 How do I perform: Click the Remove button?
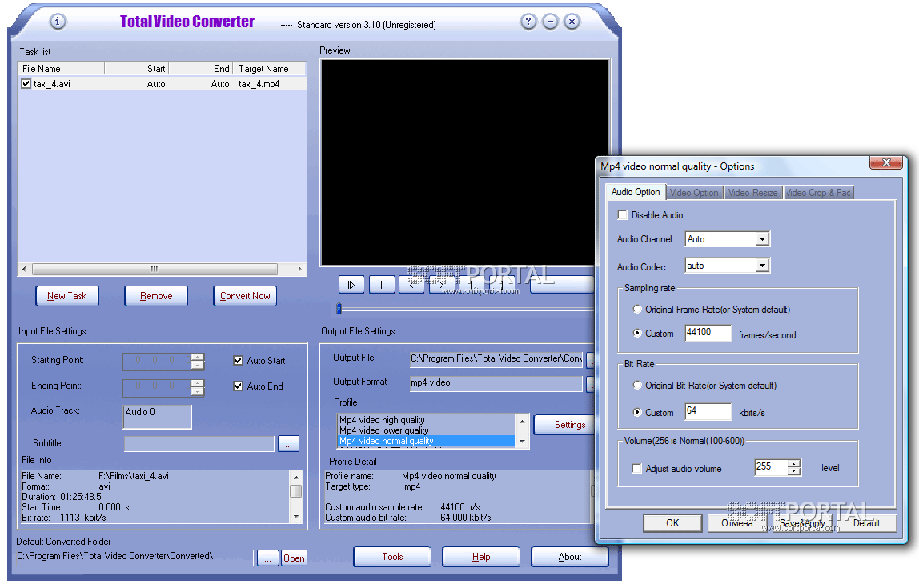156,296
